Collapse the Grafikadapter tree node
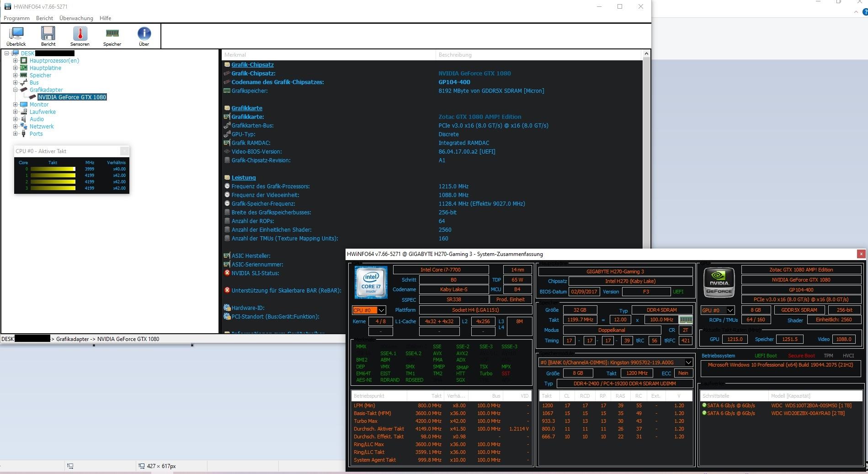The image size is (868, 474). pyautogui.click(x=15, y=90)
